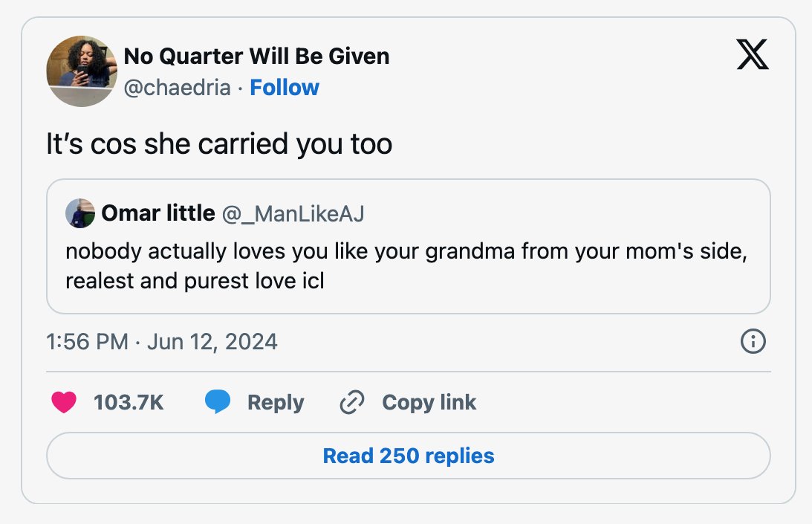
Task: Follow the @chaedria account
Action: [x=285, y=88]
